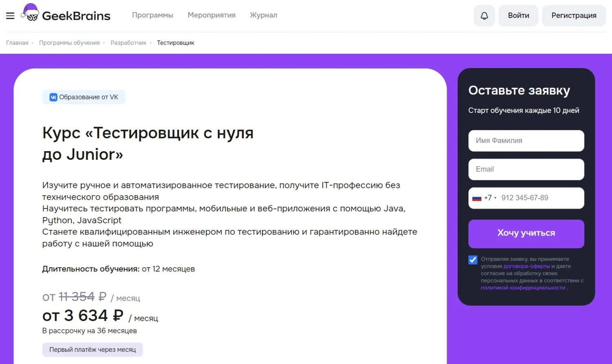Click the Первый платёж через месяц badge
This screenshot has height=364, width=612.
click(93, 350)
